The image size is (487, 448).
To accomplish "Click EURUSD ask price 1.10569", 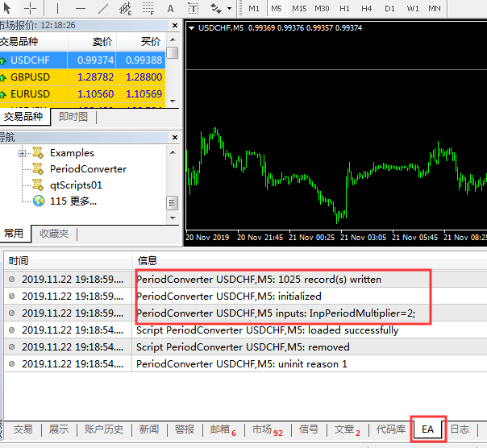I will (144, 93).
